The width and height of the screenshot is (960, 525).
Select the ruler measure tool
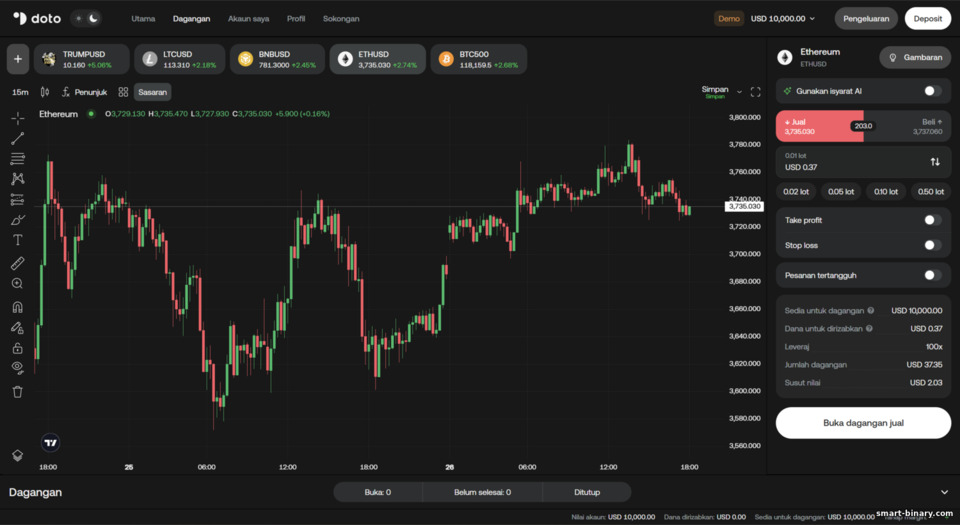point(18,263)
